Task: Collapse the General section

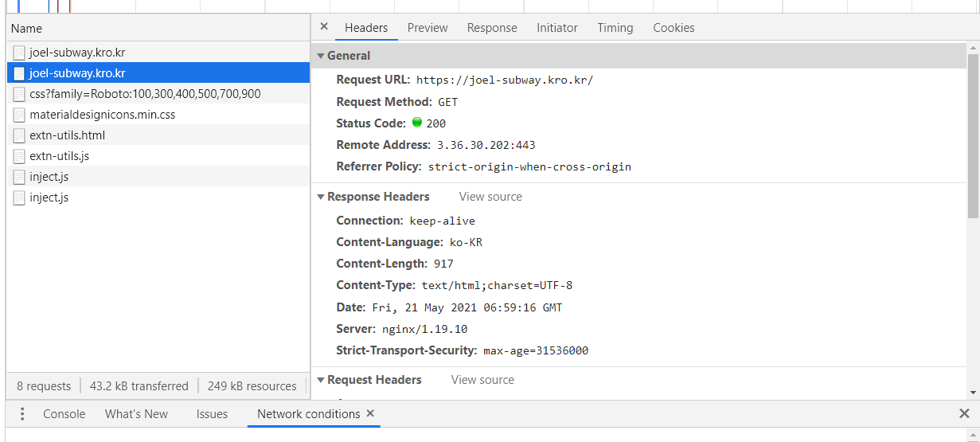Action: click(x=321, y=57)
